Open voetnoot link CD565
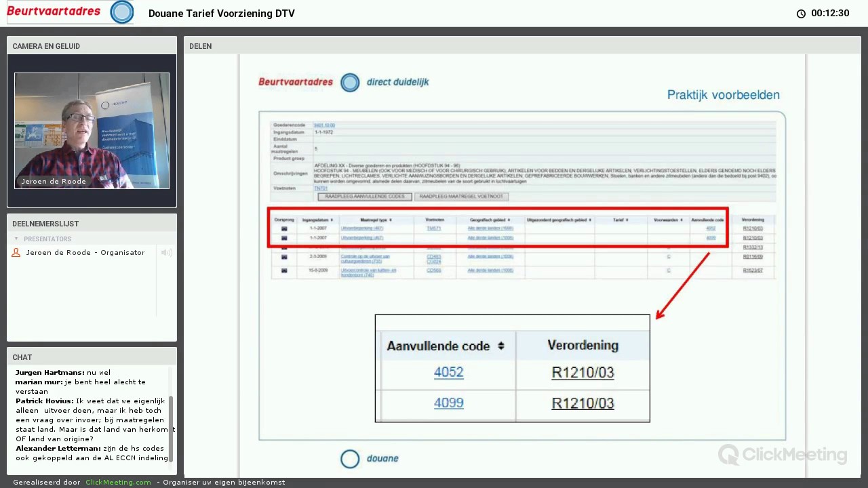868x488 pixels. coord(434,270)
